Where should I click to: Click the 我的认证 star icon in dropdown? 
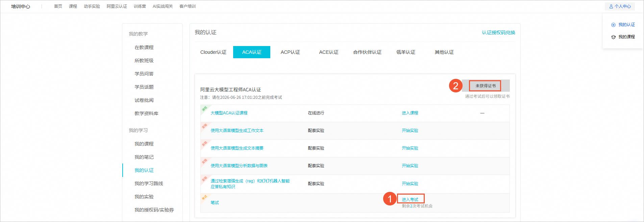point(613,25)
